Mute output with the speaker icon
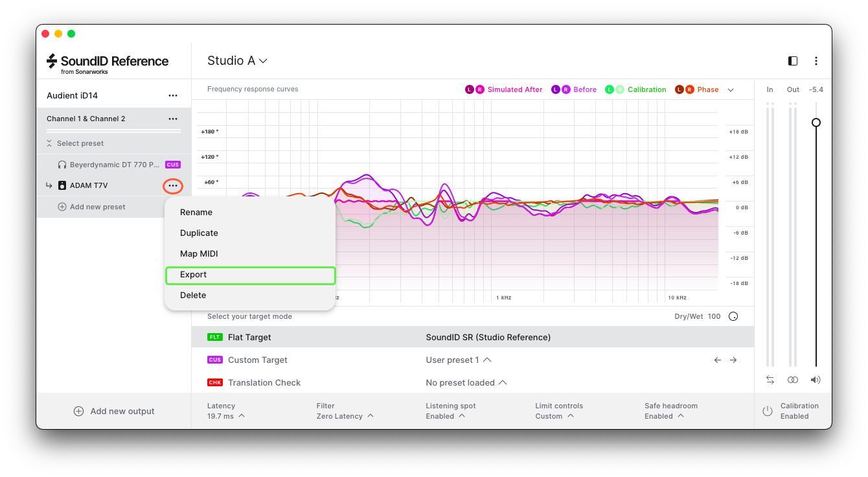868x477 pixels. [x=816, y=380]
